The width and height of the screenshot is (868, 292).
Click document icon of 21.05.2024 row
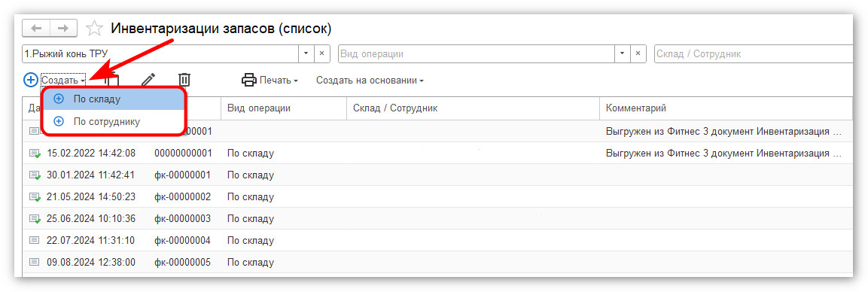[x=35, y=197]
